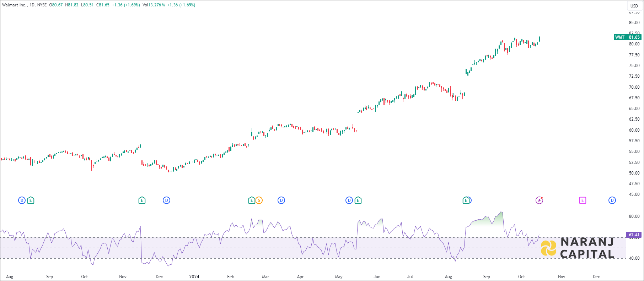Click the RSI value label 62.41
644x281 pixels.
click(634, 235)
